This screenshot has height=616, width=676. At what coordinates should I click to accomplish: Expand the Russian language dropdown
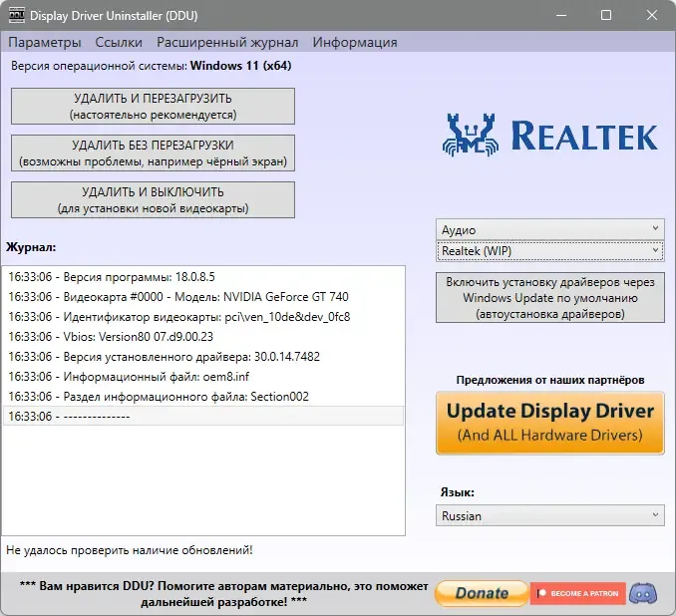coord(550,515)
